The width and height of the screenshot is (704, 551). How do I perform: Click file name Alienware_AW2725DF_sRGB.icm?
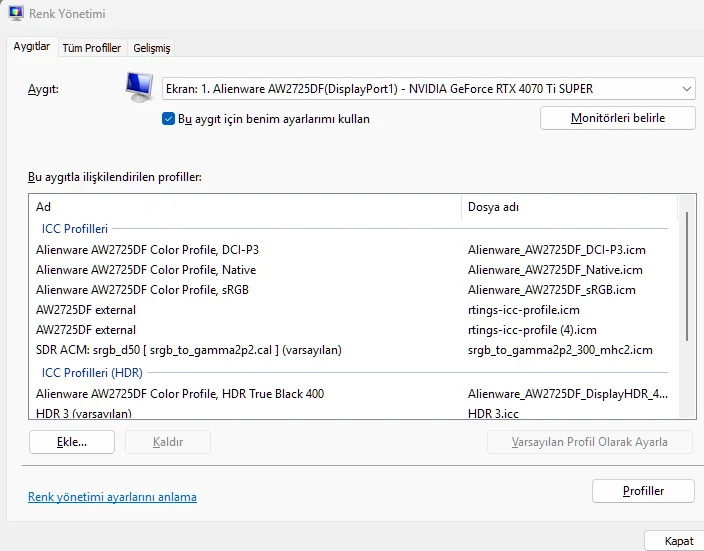click(x=552, y=290)
